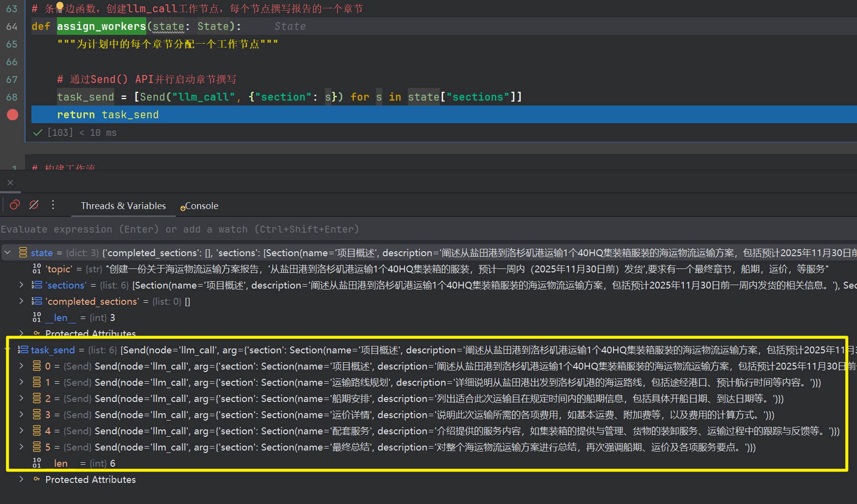857x504 pixels.
Task: Click the Send object icon for item 5
Action: point(37,447)
